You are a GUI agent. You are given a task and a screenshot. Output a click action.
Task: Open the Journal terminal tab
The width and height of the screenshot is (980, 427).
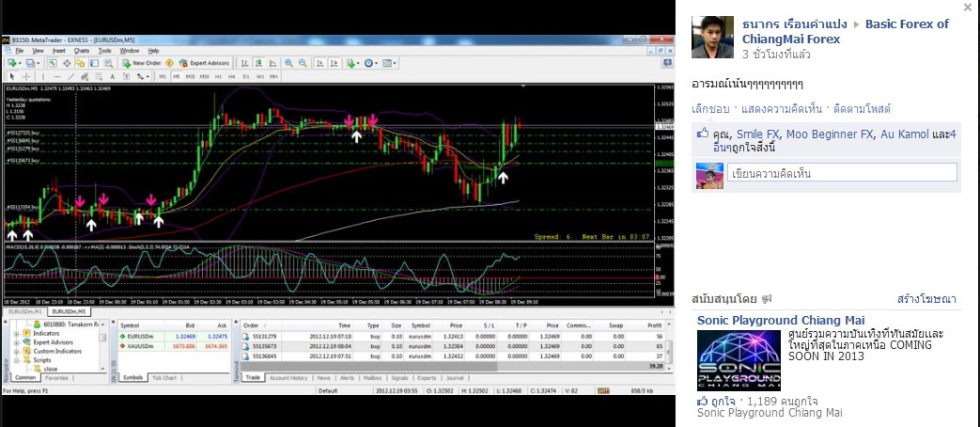click(455, 377)
